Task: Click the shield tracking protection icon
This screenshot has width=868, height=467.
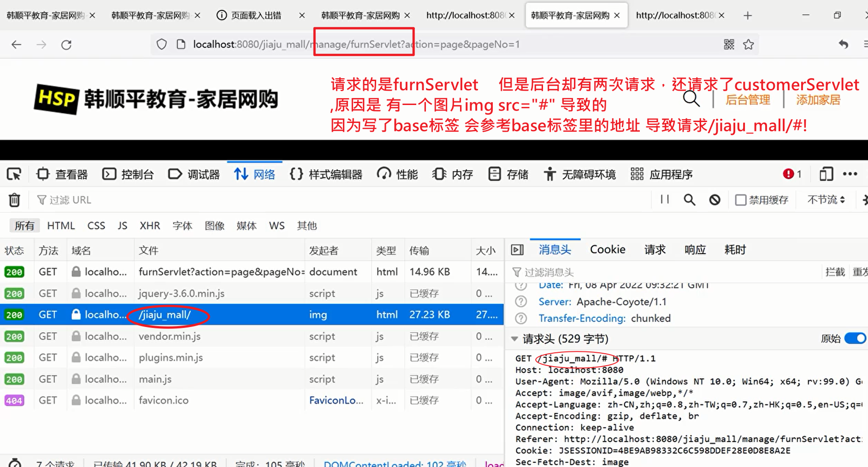Action: pyautogui.click(x=161, y=44)
